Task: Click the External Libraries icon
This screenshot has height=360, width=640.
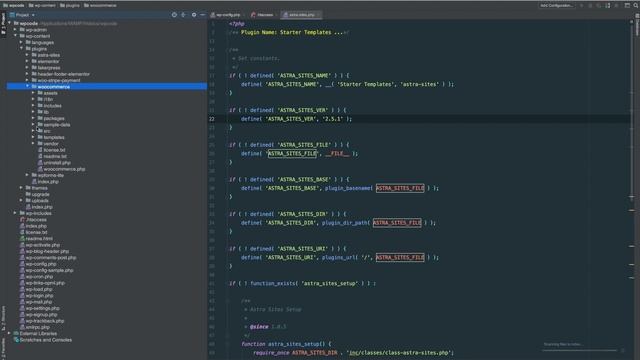Action: pyautogui.click(x=16, y=333)
